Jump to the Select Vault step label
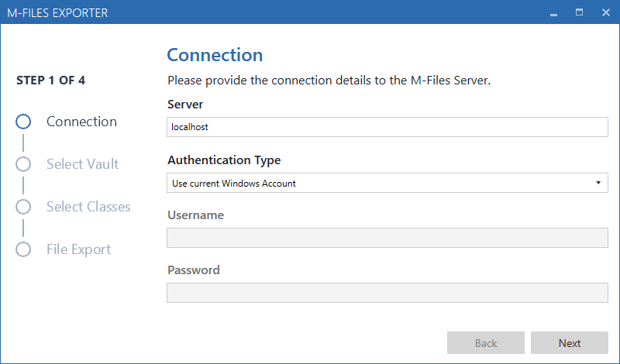The width and height of the screenshot is (620, 364). (82, 164)
